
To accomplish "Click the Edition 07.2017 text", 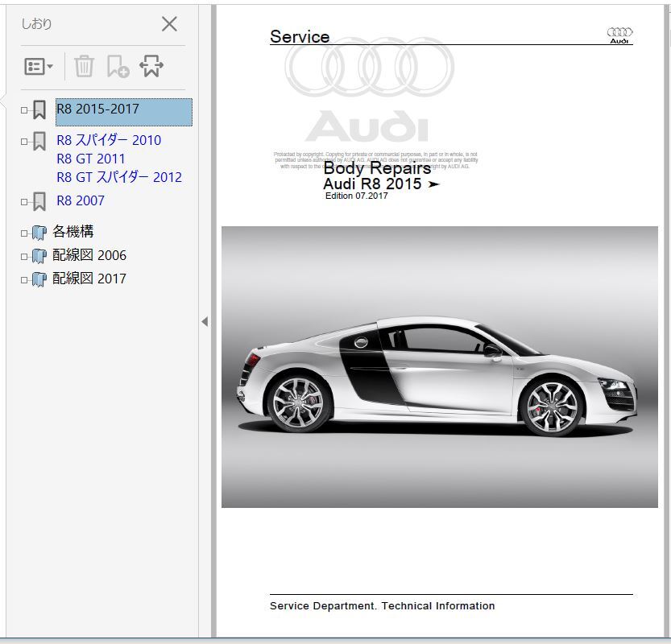I will coord(357,196).
